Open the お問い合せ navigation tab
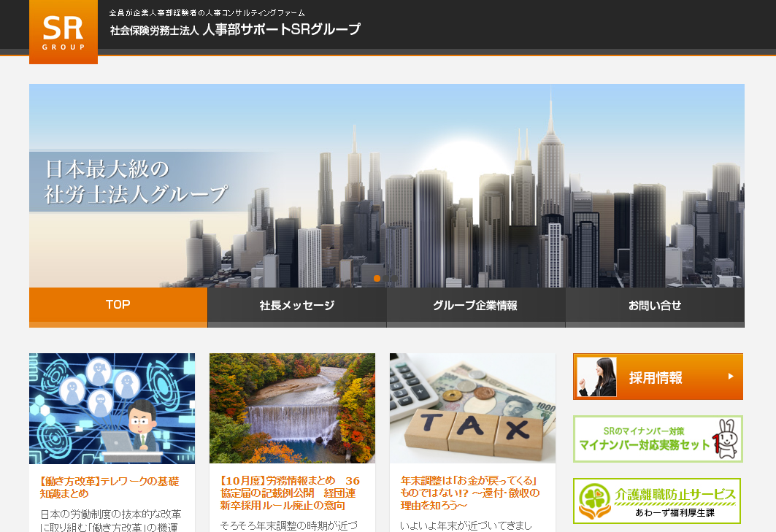The width and height of the screenshot is (776, 532). [655, 307]
